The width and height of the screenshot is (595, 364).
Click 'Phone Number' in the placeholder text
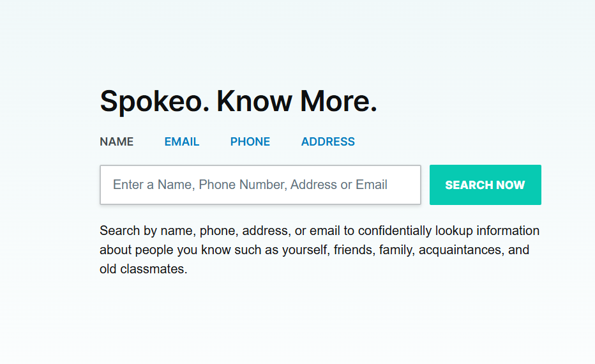(241, 185)
